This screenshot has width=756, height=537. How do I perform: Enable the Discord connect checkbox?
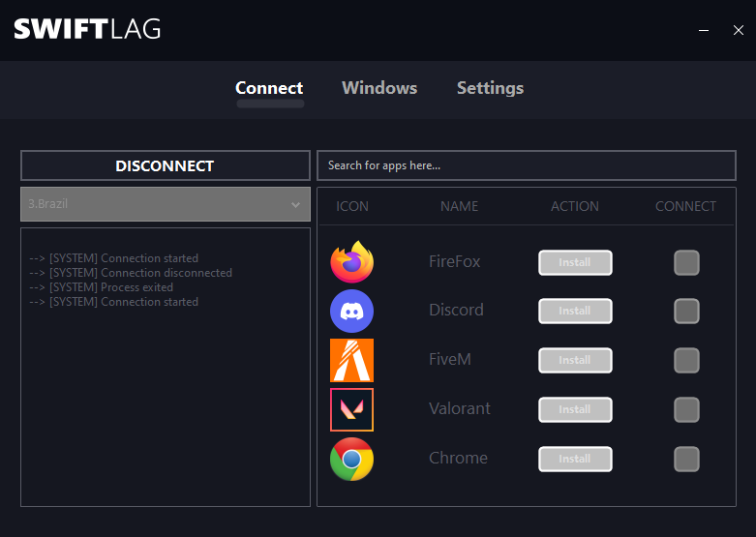(x=686, y=311)
